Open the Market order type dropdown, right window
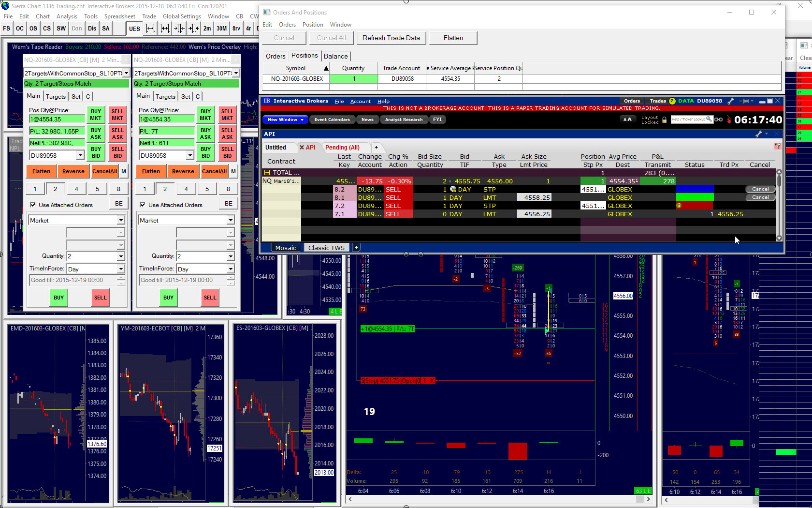Image resolution: width=812 pixels, height=508 pixels. pyautogui.click(x=231, y=220)
